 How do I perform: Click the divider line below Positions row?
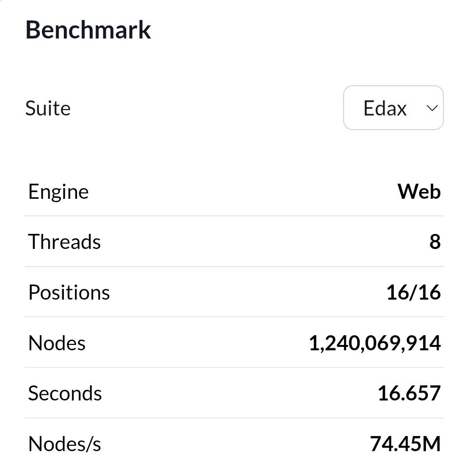[234, 317]
